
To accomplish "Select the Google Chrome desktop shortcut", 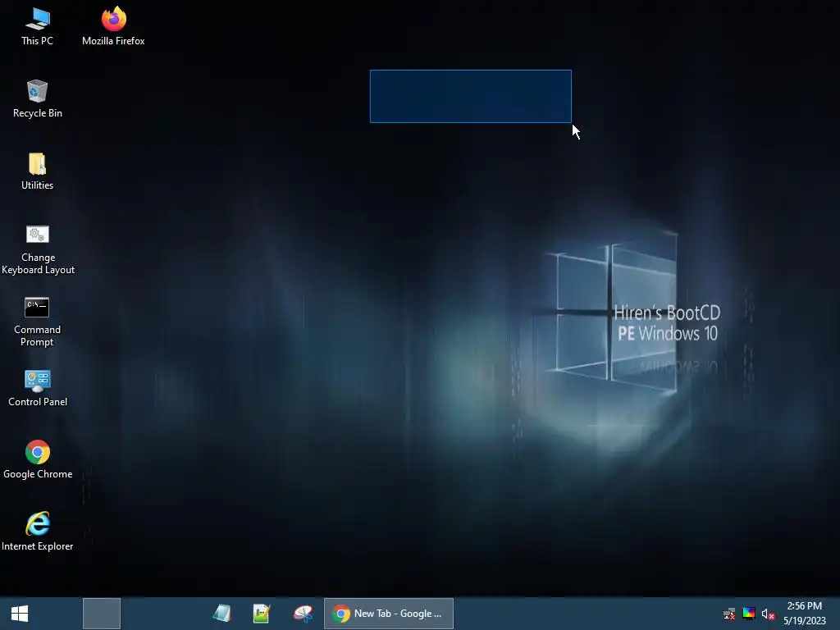I will click(x=38, y=460).
